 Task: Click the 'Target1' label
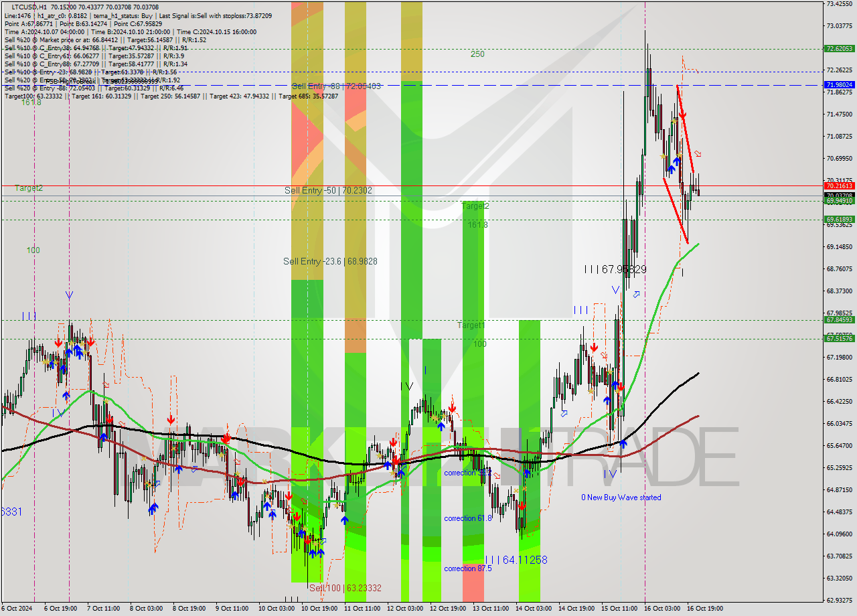pos(471,325)
